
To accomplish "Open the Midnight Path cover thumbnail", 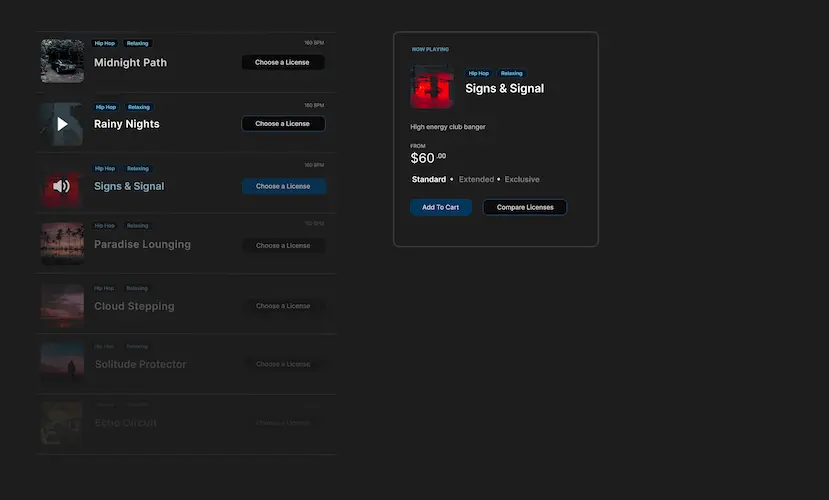I will tap(62, 61).
